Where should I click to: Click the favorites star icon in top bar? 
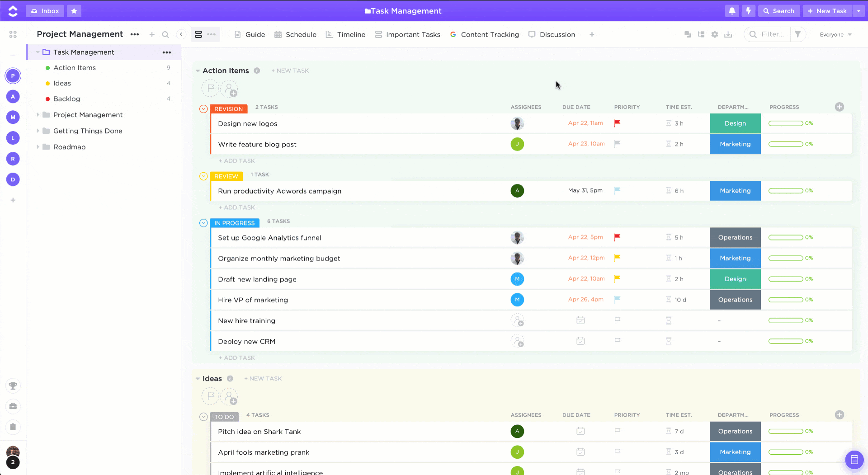74,11
